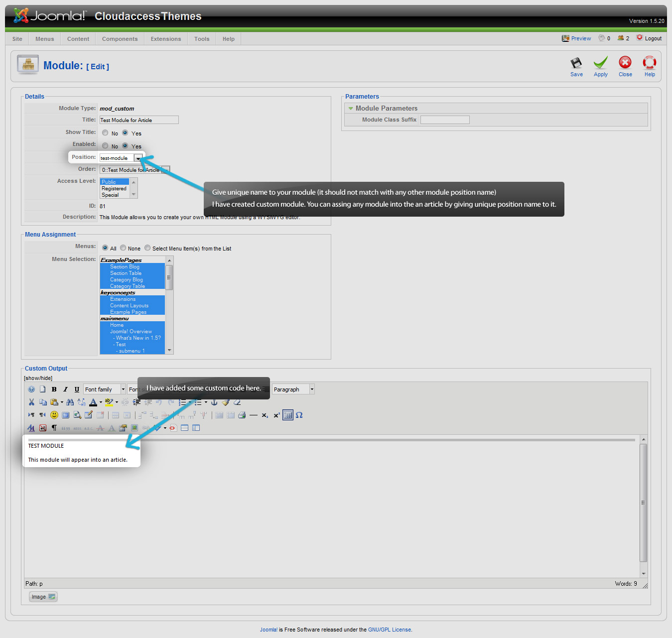Click the horizontal rule icon
This screenshot has width=672, height=638.
point(254,415)
